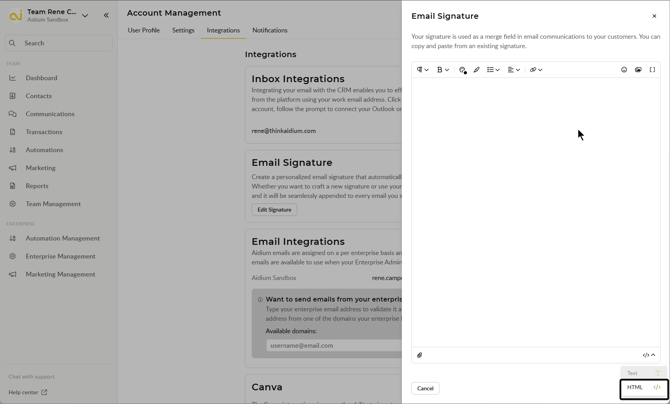Expand the insert link dropdown
The height and width of the screenshot is (404, 670).
[x=535, y=70]
